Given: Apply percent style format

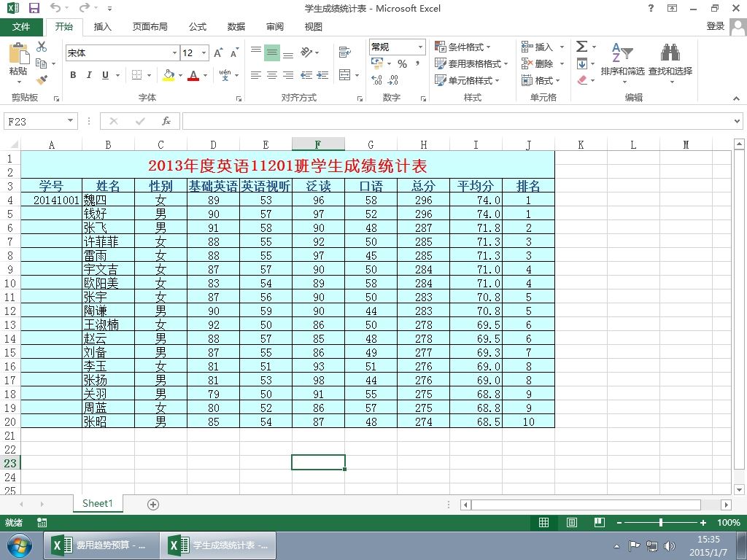Looking at the screenshot, I should coord(403,64).
